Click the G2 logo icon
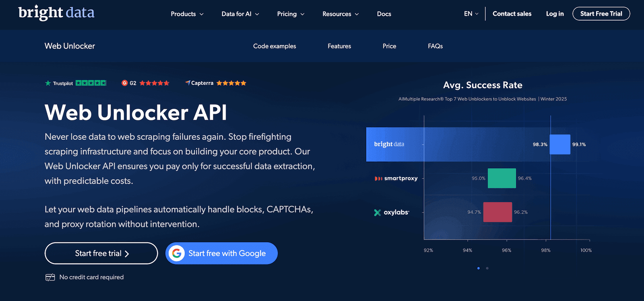This screenshot has width=644, height=301. pyautogui.click(x=125, y=83)
